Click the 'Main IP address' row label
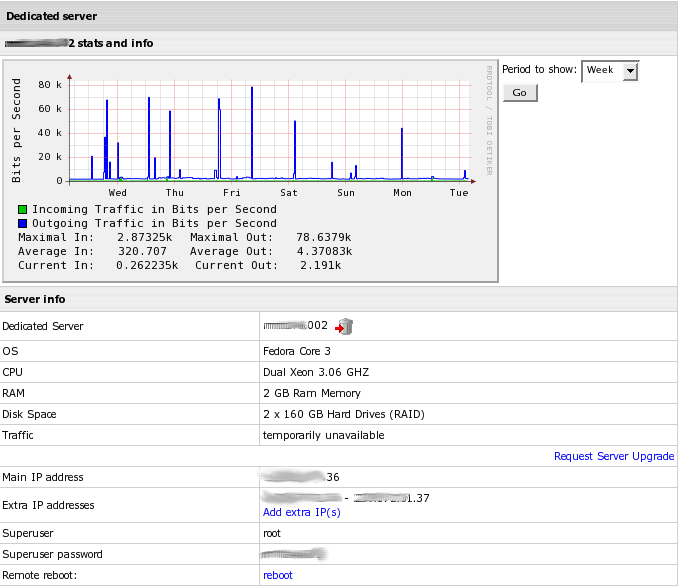 coord(43,477)
